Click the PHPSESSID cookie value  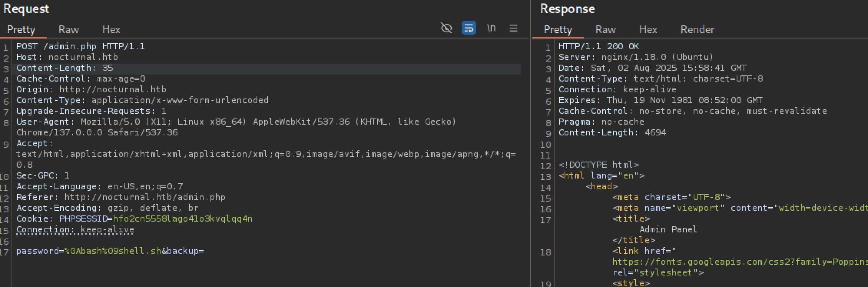(x=182, y=219)
